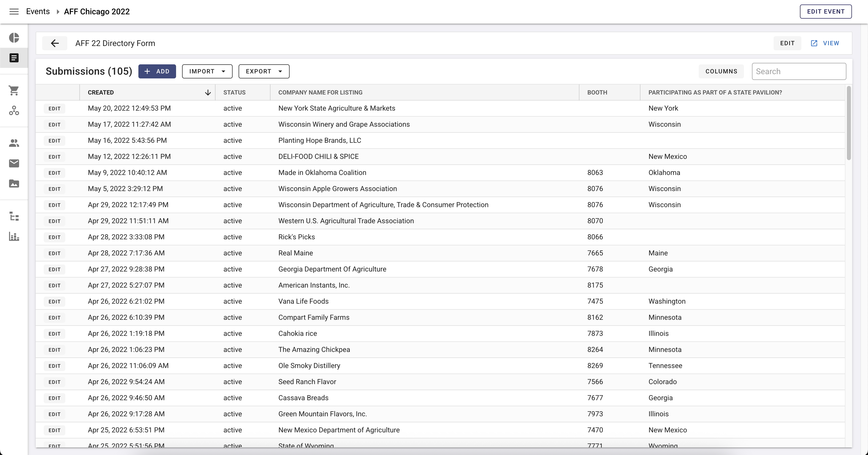
Task: Open the attendees people icon
Action: [x=14, y=143]
